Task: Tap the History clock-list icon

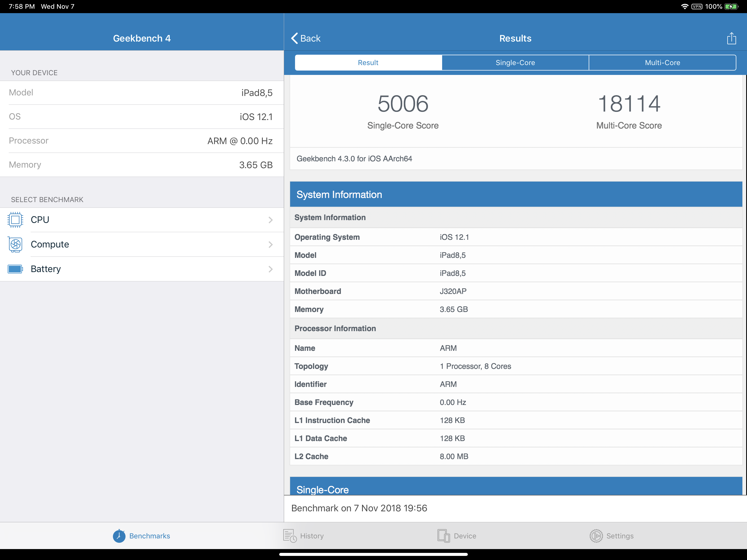Action: pyautogui.click(x=290, y=536)
